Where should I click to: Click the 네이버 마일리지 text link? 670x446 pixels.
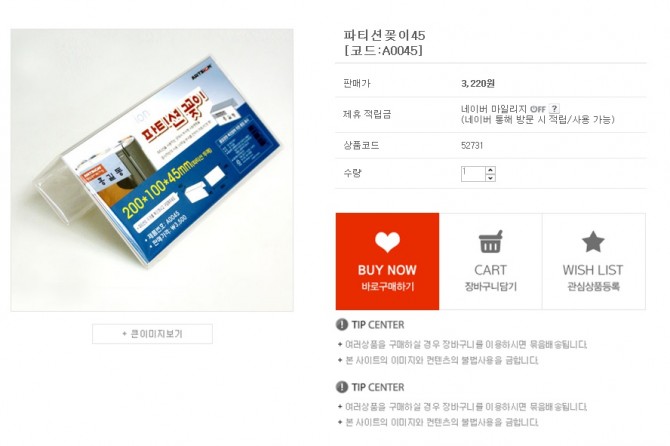494,109
